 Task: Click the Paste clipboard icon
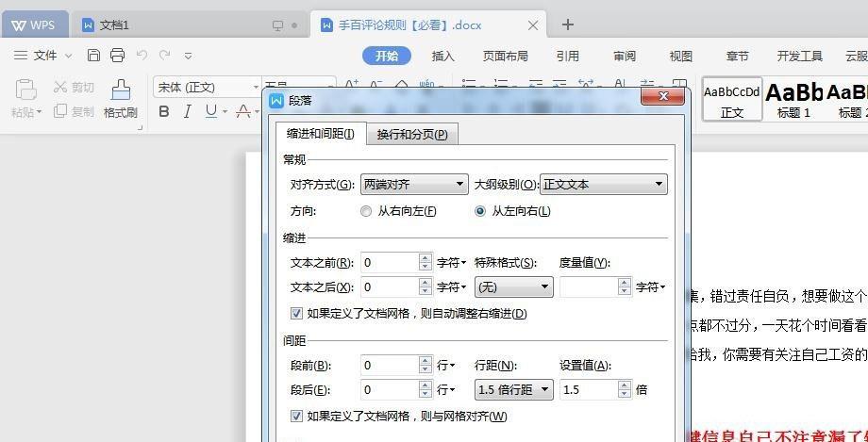(x=26, y=89)
